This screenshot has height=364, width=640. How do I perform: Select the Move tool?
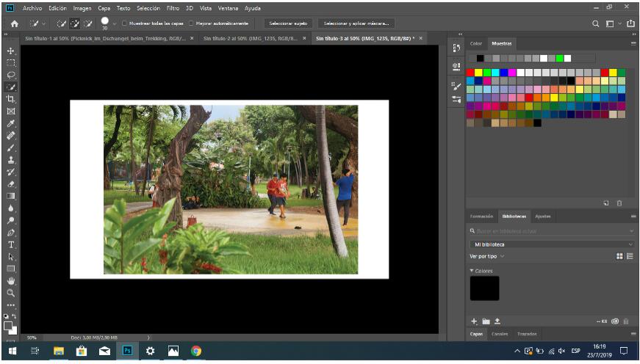tap(11, 51)
